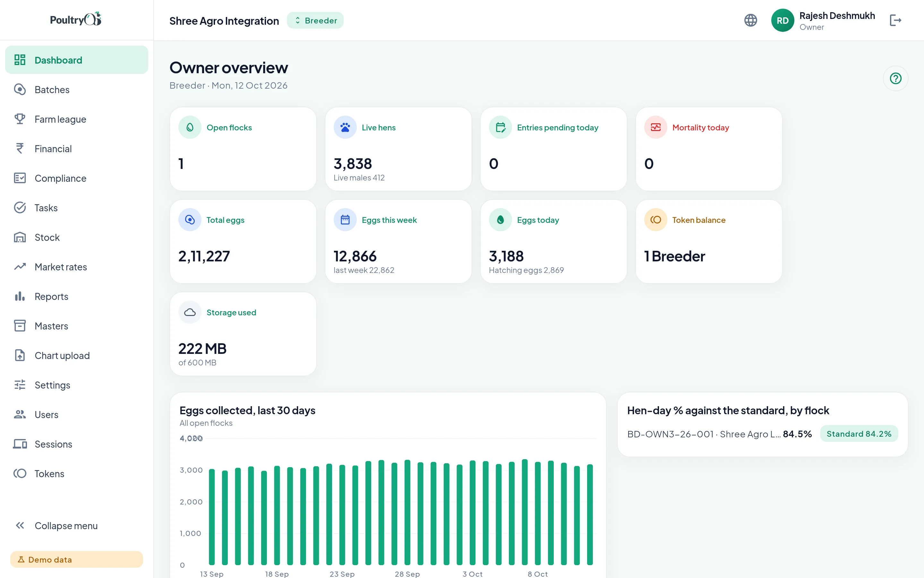
Task: Click the Standard 84.2% badge
Action: point(859,434)
